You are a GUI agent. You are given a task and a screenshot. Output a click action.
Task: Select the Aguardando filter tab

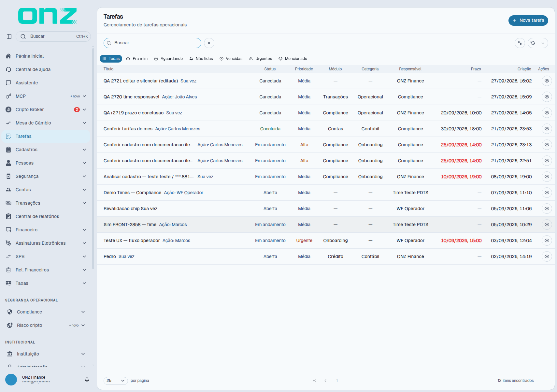[x=168, y=59]
